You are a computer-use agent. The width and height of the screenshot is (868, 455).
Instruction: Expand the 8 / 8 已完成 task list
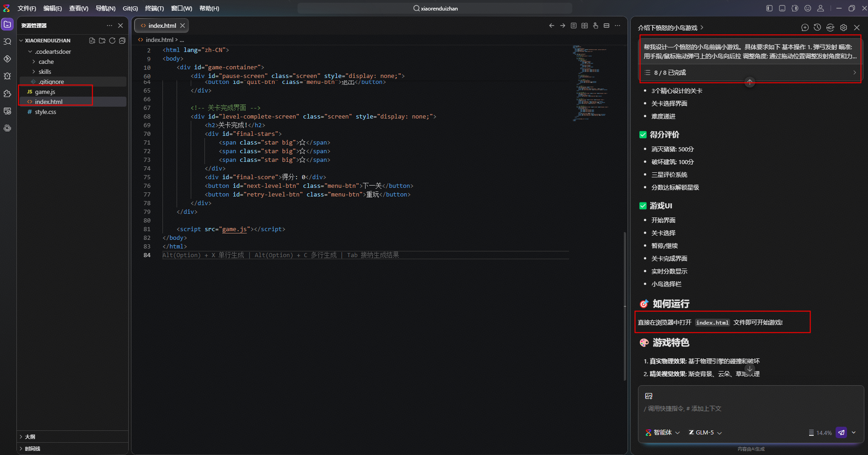point(751,72)
